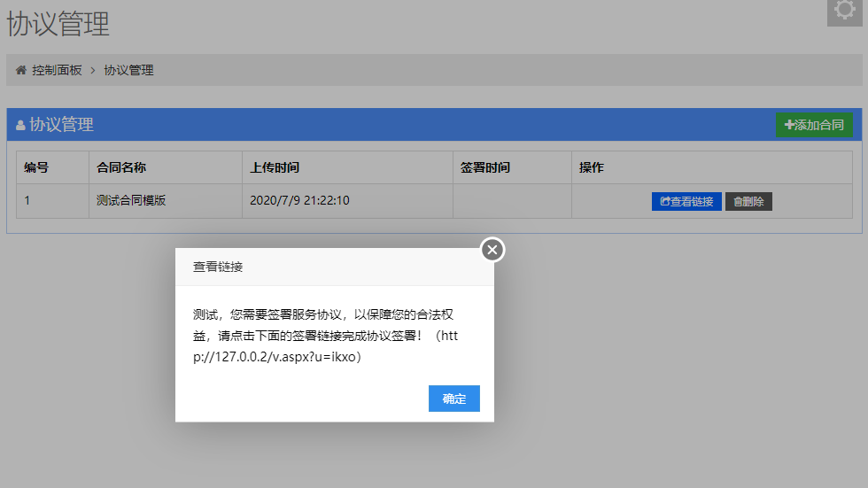Click the 协议管理 page heading
The height and width of the screenshot is (488, 868).
pyautogui.click(x=58, y=24)
